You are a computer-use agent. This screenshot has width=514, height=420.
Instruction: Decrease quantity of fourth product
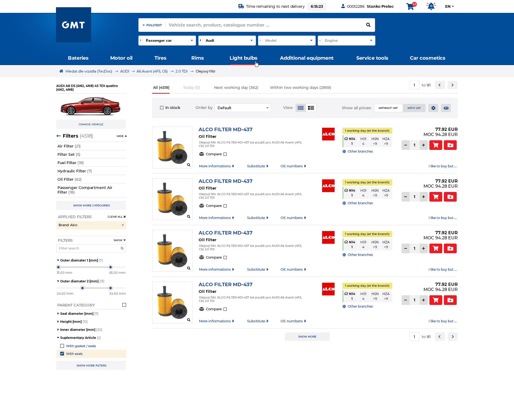406,300
